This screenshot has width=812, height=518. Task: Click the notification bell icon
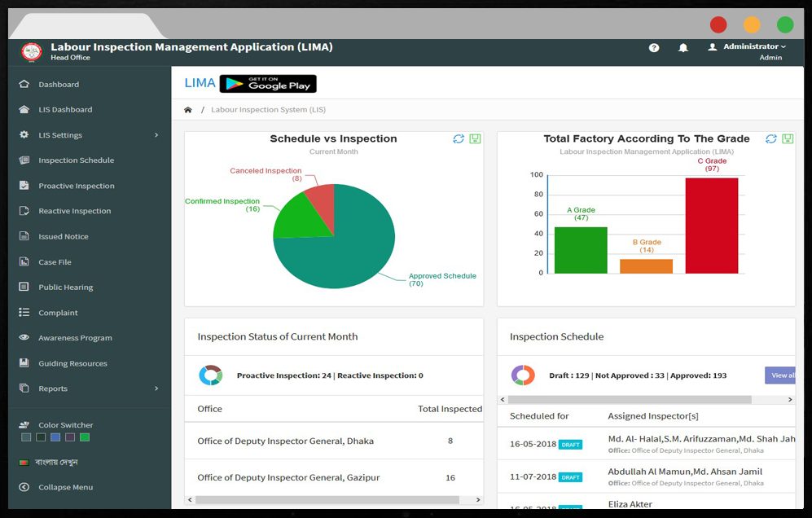pyautogui.click(x=683, y=48)
